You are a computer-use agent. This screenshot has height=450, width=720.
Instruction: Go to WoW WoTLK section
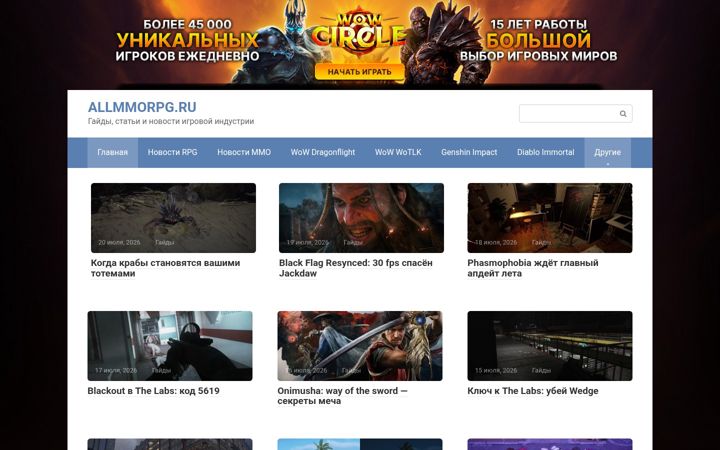(398, 152)
